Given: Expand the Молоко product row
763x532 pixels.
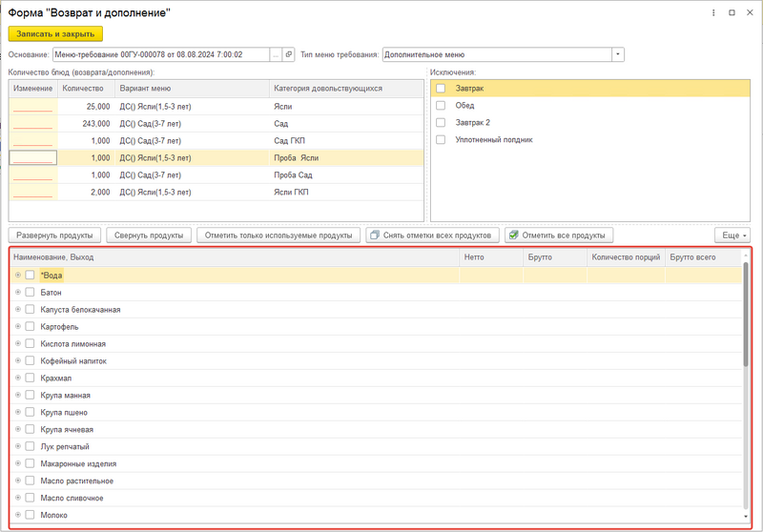Looking at the screenshot, I should click(18, 515).
